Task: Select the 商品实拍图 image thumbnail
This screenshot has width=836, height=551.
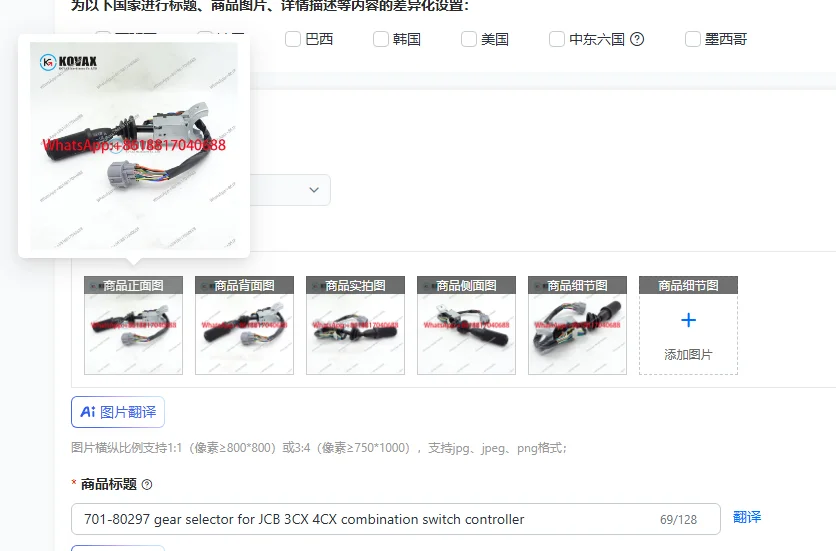Action: coord(355,325)
